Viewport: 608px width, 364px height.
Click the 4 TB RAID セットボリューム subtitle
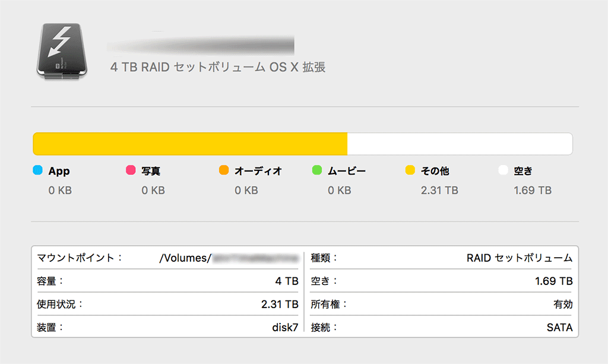(218, 67)
